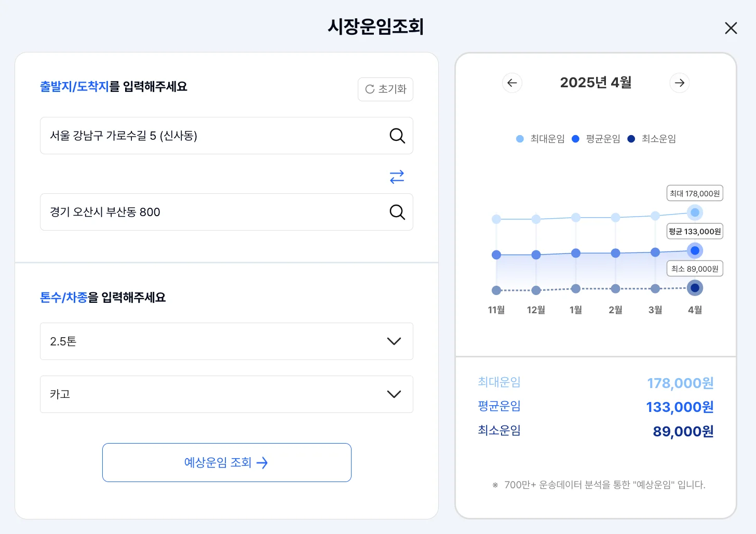Viewport: 756px width, 534px height.
Task: Select the 4월 minimum fare data point
Action: pyautogui.click(x=695, y=288)
